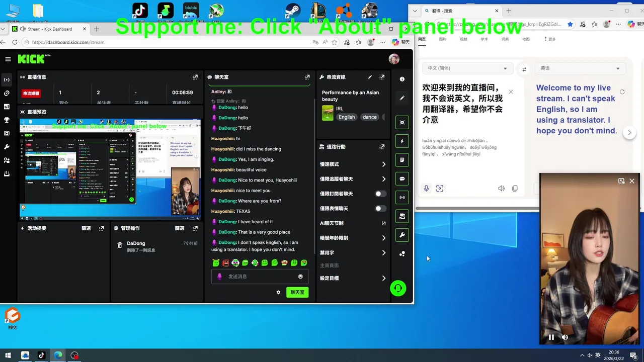Open TikTok from the taskbar

(x=41, y=355)
